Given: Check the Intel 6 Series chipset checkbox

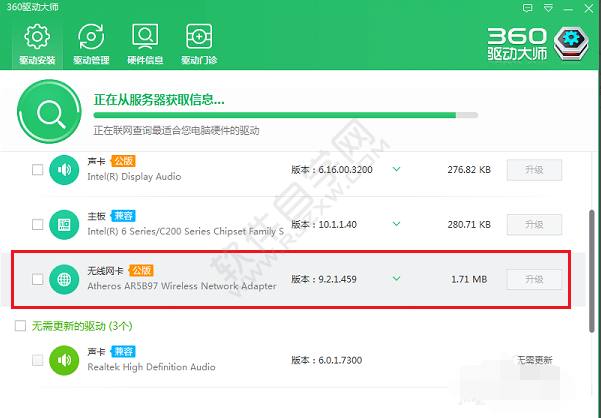Looking at the screenshot, I should pyautogui.click(x=38, y=225).
